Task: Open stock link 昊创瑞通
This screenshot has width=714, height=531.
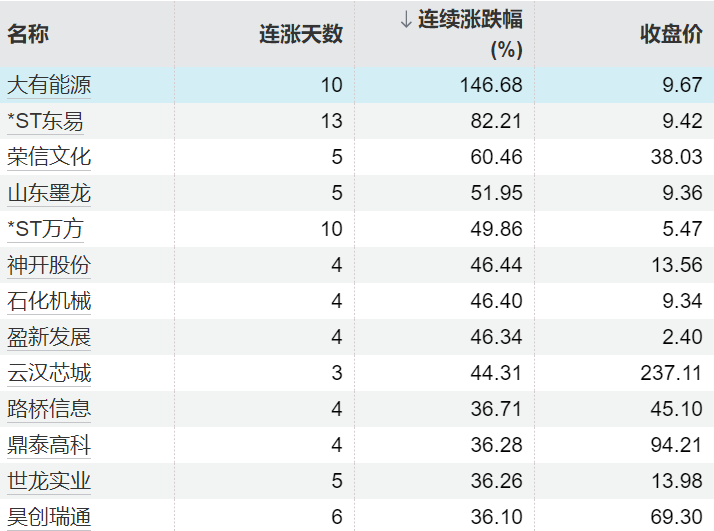Action: coord(49,517)
